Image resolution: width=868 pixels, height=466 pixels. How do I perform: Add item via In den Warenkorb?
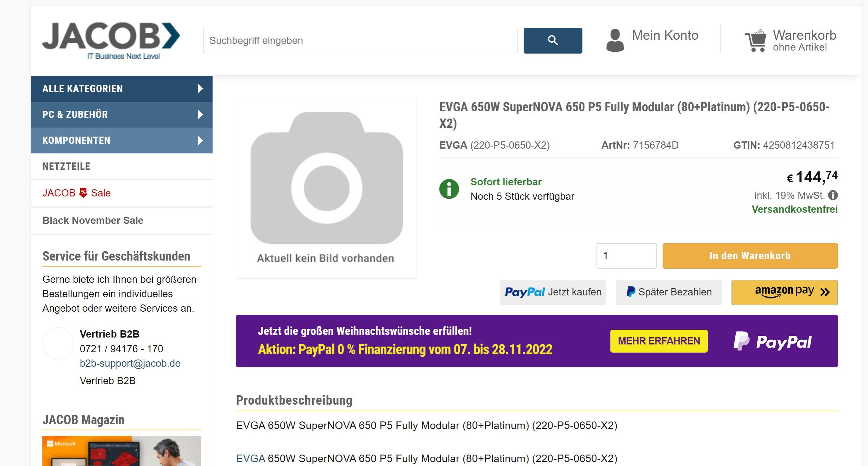(750, 256)
